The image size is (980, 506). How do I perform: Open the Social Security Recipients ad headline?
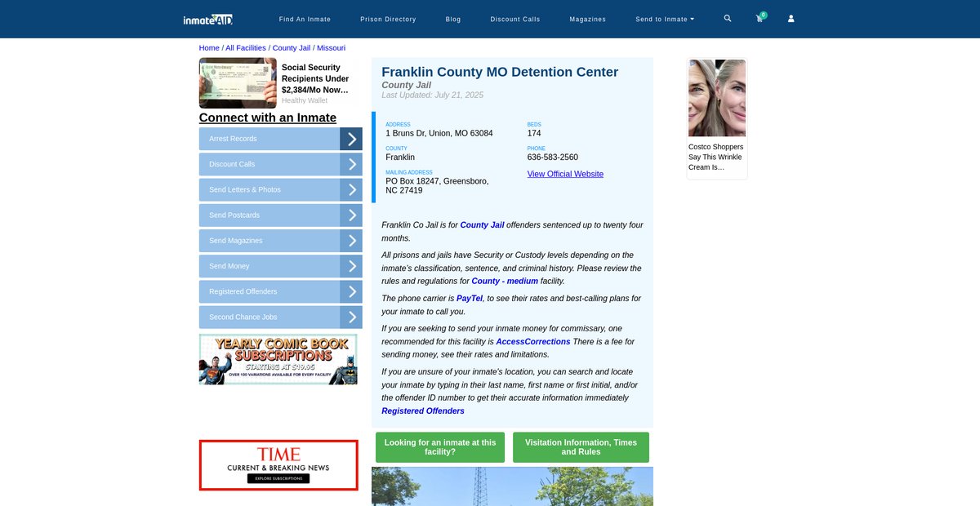pos(315,79)
